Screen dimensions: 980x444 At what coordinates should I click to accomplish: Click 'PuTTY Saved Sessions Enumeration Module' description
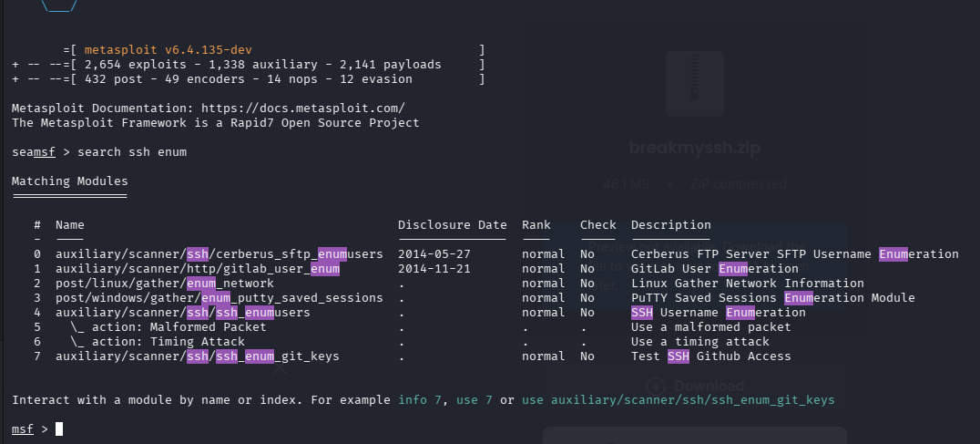772,297
